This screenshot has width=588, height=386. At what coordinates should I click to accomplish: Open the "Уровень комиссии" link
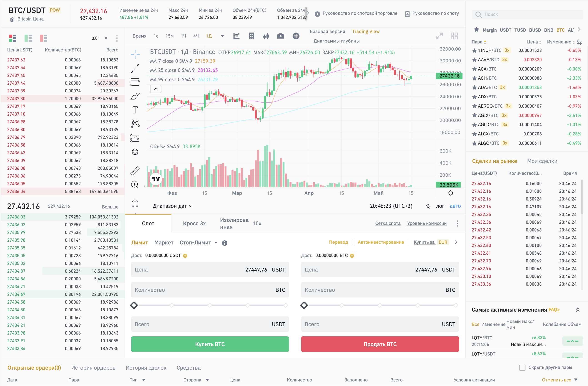click(427, 223)
